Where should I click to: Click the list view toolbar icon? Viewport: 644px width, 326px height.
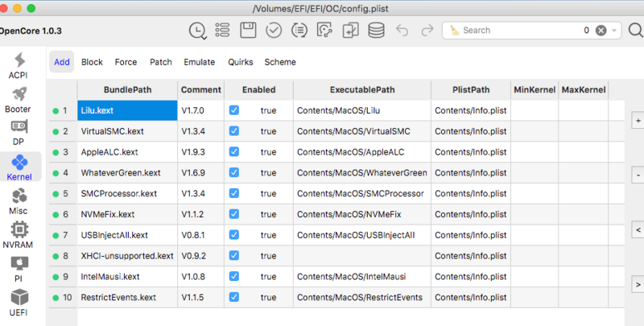[x=222, y=31]
